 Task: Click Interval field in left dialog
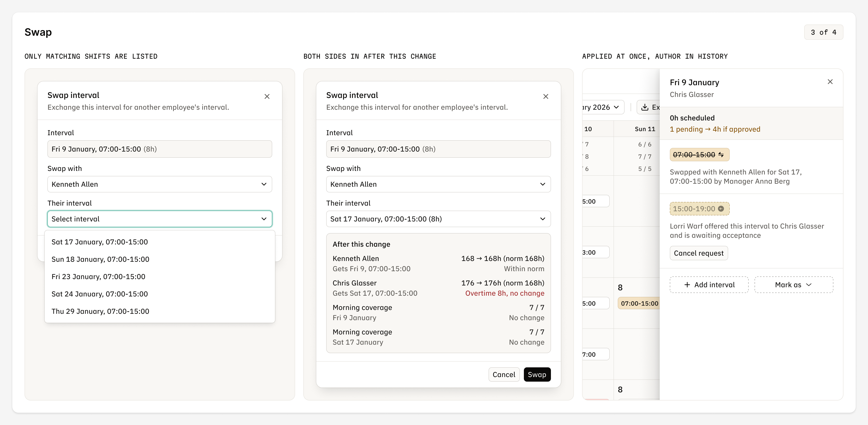(x=160, y=149)
